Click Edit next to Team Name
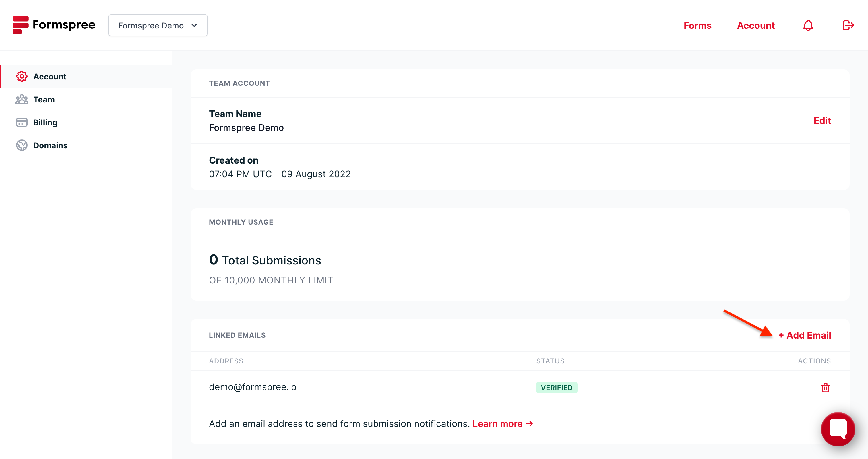 [822, 120]
